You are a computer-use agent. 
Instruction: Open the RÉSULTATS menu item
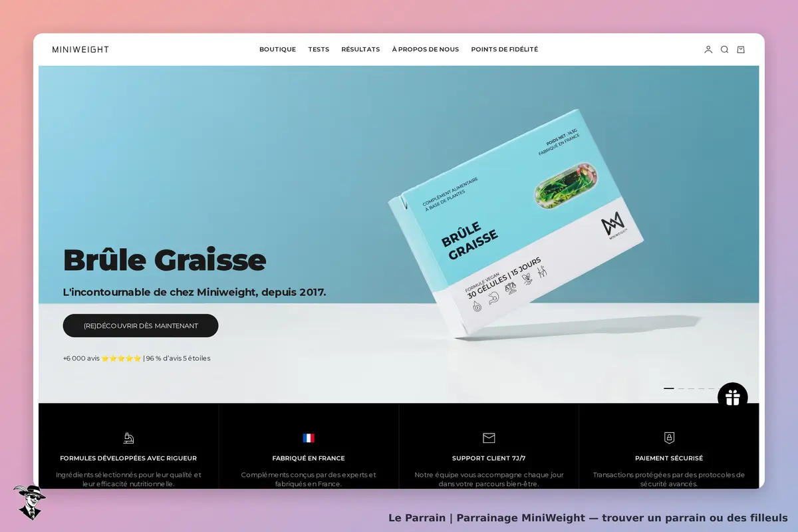click(x=360, y=49)
